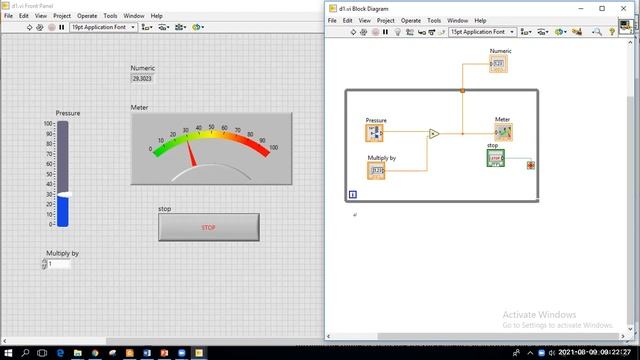Open Resize Objects dropdown in Front Panel
This screenshot has width=640, height=360.
180,27
